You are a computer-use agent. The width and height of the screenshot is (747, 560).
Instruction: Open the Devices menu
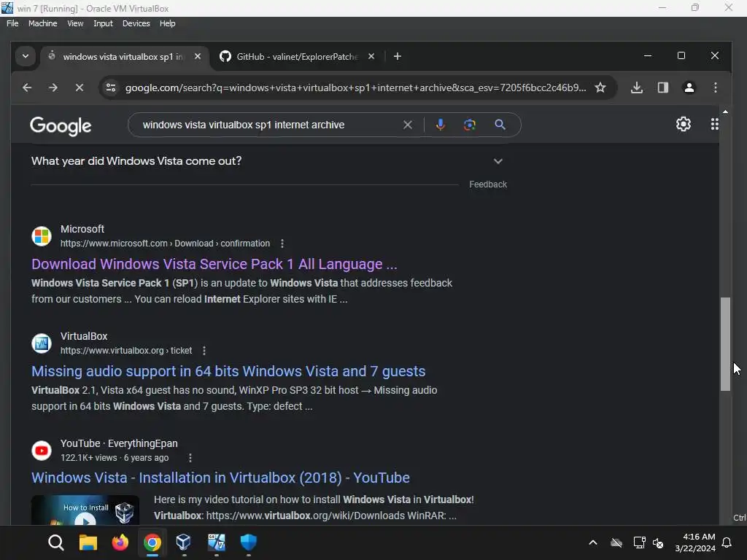pos(136,23)
